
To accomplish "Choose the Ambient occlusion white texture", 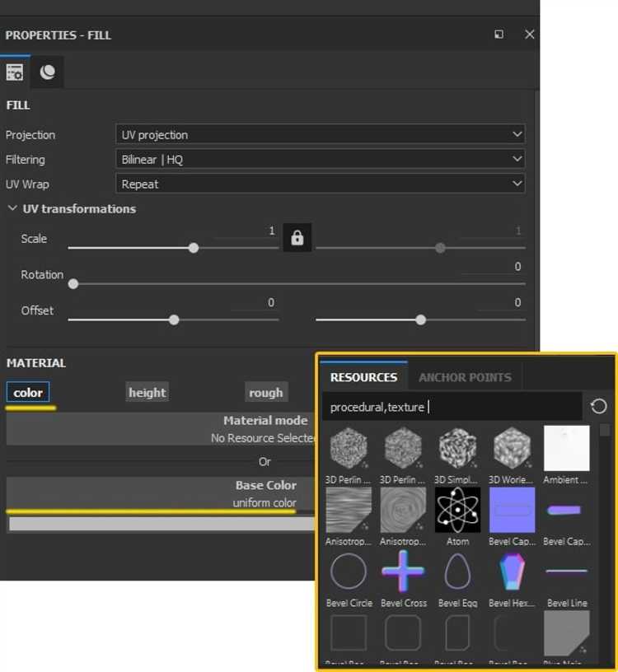I will 567,448.
